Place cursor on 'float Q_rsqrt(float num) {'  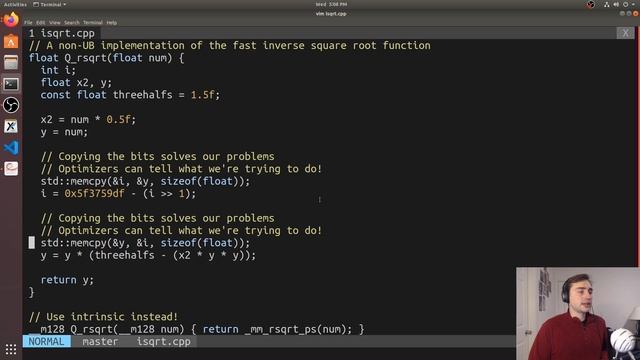tap(106, 58)
